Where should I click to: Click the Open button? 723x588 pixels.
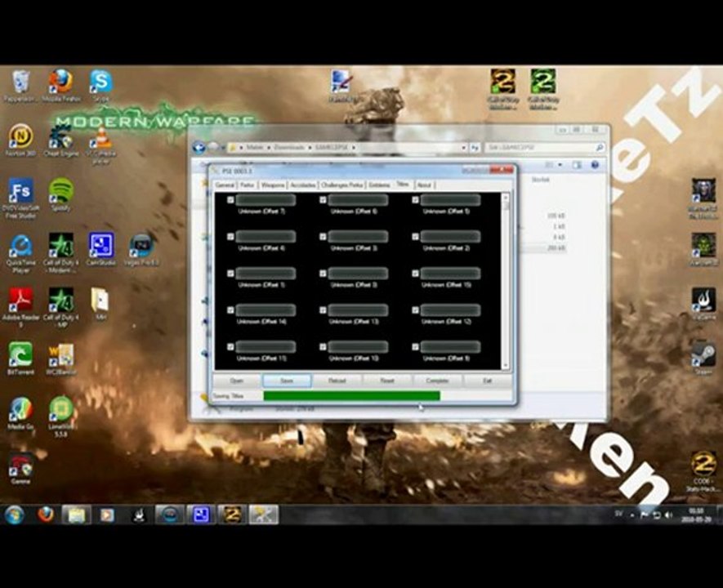tap(237, 381)
